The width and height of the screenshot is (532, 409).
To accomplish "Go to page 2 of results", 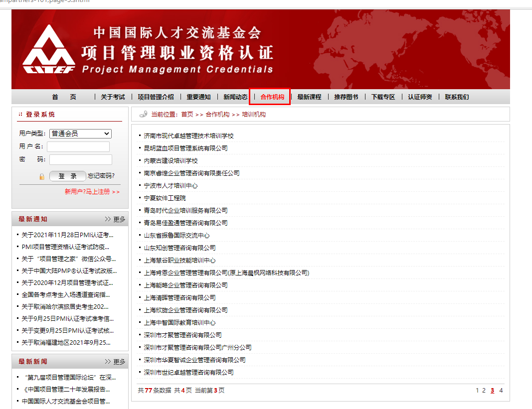I will 484,391.
